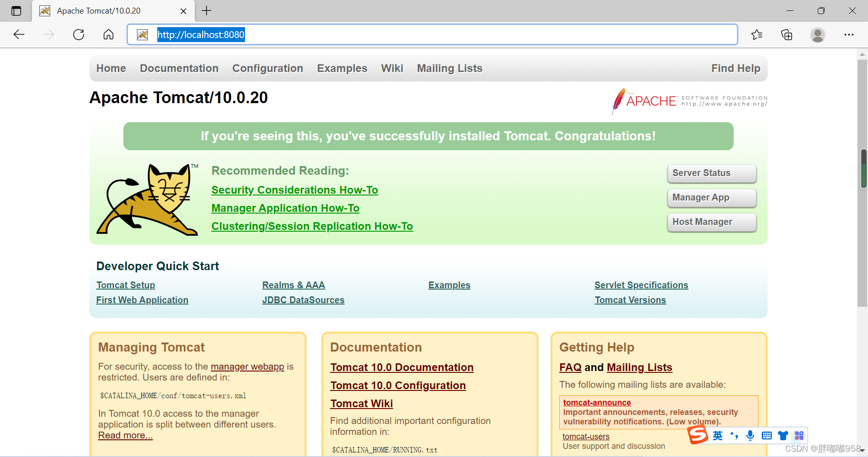
Task: Open the browser home page icon
Action: tap(108, 34)
